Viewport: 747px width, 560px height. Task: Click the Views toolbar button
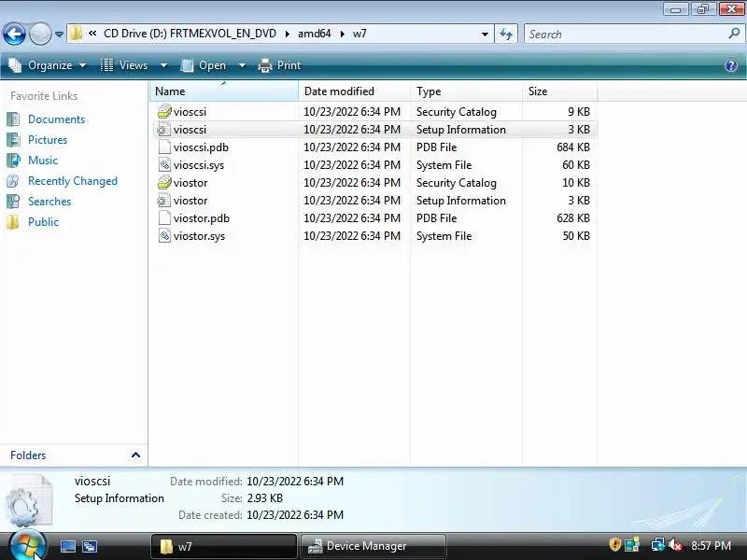coord(124,65)
